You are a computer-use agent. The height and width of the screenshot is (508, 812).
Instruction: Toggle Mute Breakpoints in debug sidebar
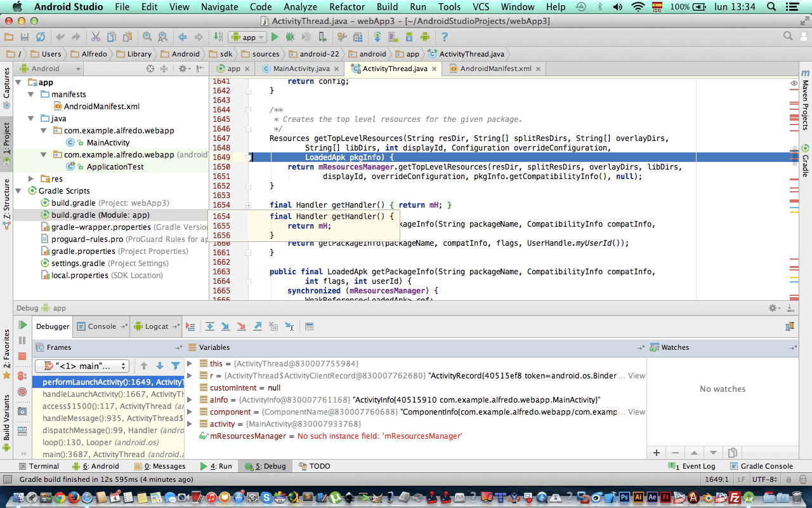pyautogui.click(x=22, y=392)
